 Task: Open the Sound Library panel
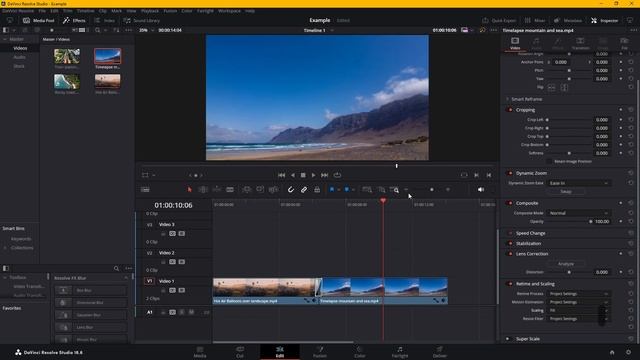(x=142, y=20)
